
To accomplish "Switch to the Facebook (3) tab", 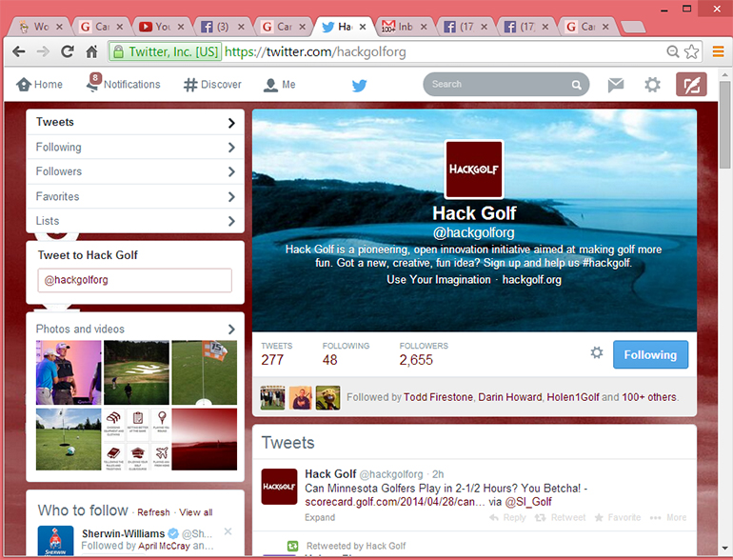I will point(222,27).
